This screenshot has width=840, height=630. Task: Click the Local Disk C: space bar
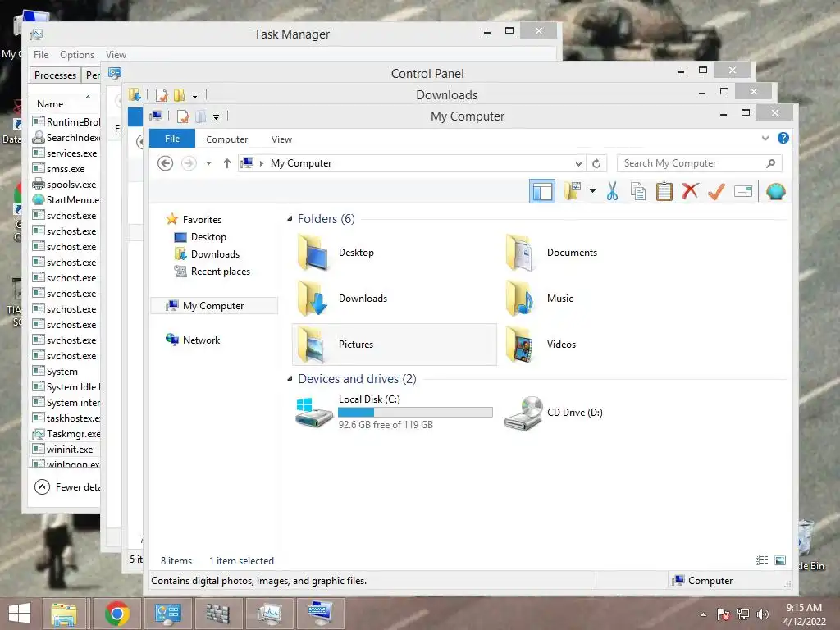(415, 412)
